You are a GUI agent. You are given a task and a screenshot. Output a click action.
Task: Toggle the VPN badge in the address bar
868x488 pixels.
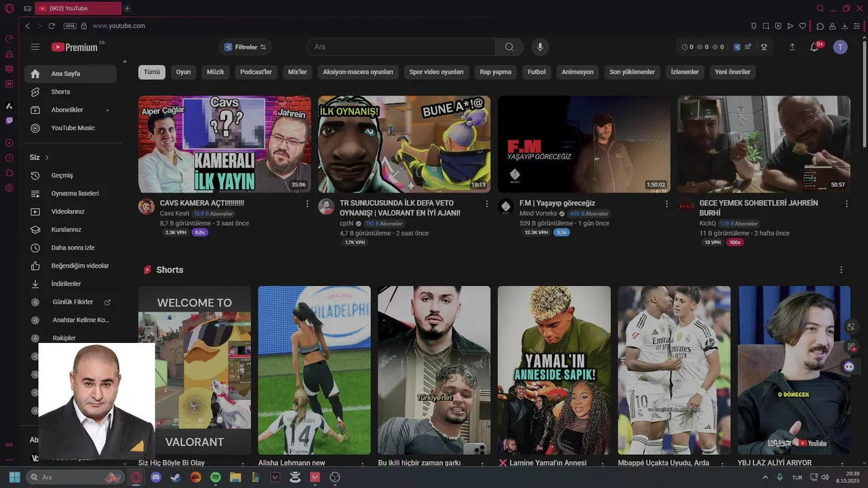click(70, 26)
